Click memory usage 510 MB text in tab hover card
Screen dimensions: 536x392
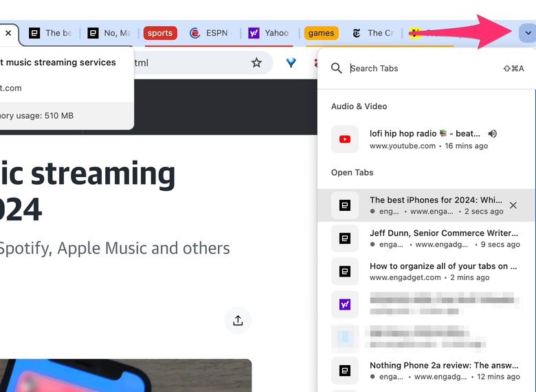tap(36, 116)
